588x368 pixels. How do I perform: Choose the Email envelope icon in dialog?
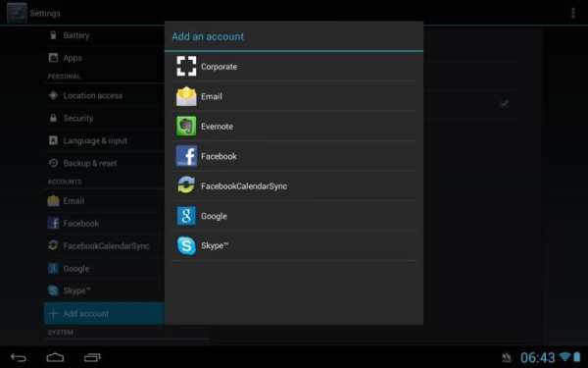coord(186,96)
